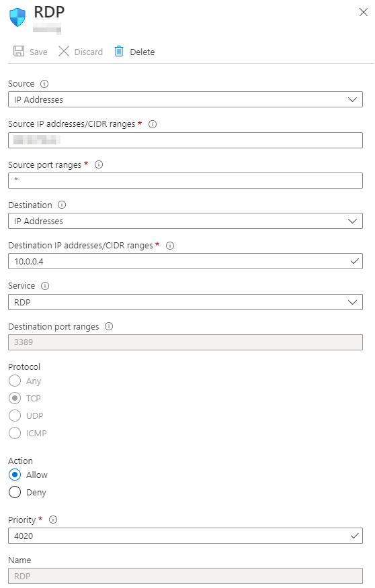Choose the Any protocol radio button
This screenshot has height=588, width=375.
click(x=15, y=381)
